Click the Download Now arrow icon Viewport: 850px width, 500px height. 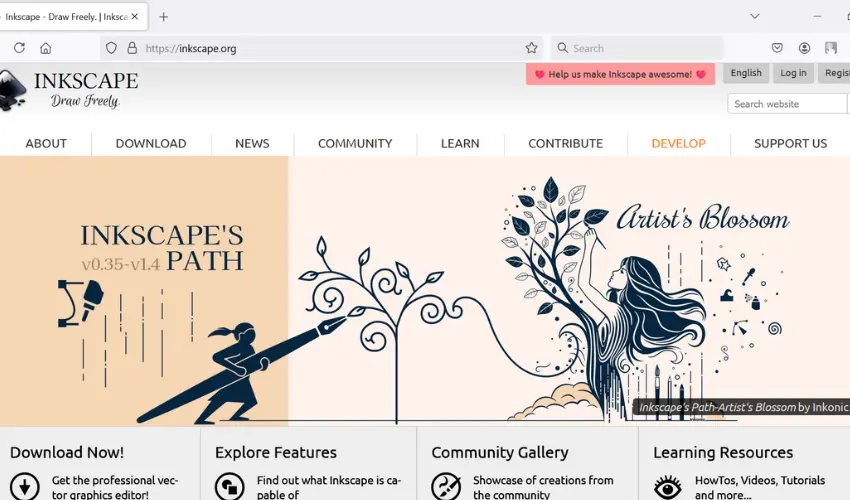[24, 486]
